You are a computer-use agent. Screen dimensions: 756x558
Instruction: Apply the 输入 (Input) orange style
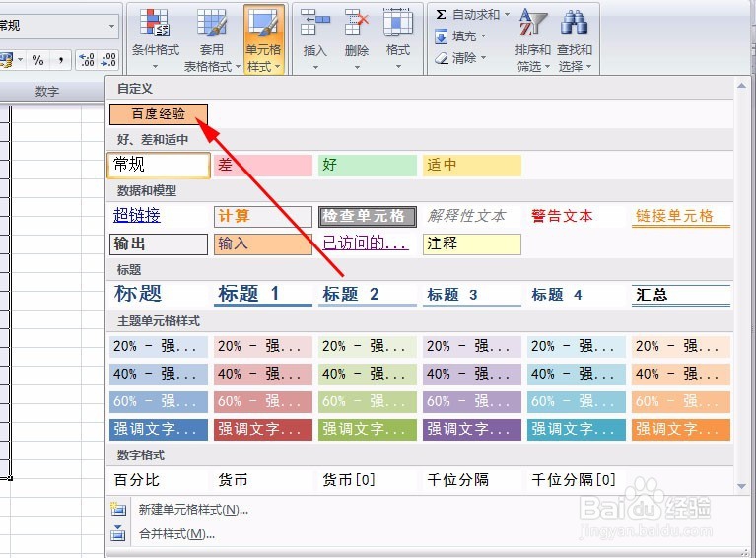[263, 244]
